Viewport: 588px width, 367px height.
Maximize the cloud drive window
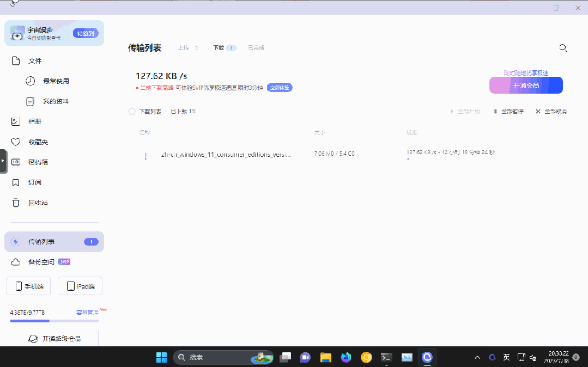coord(556,8)
